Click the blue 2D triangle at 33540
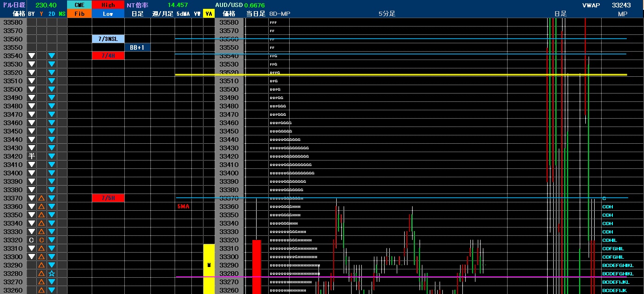This screenshot has width=644, height=294. coord(52,56)
